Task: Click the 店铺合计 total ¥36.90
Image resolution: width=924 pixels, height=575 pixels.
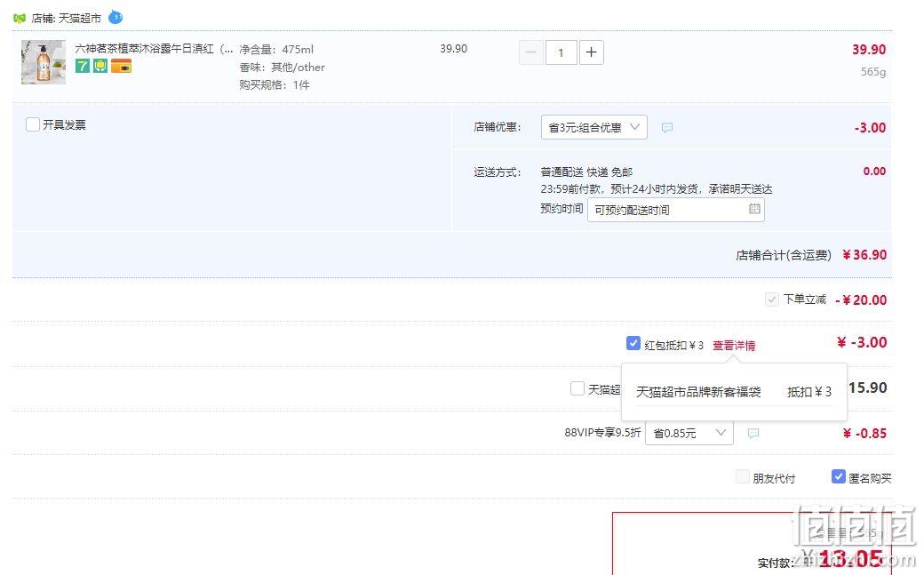Action: (x=864, y=255)
